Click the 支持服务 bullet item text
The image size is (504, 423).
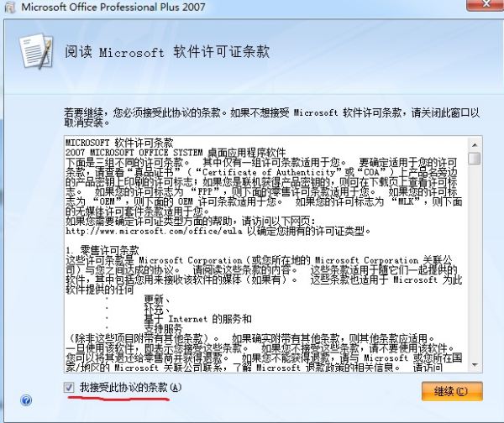[x=163, y=328]
